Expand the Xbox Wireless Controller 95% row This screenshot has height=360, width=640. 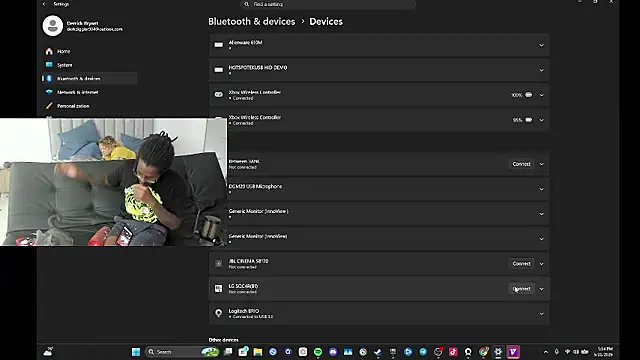pos(541,120)
